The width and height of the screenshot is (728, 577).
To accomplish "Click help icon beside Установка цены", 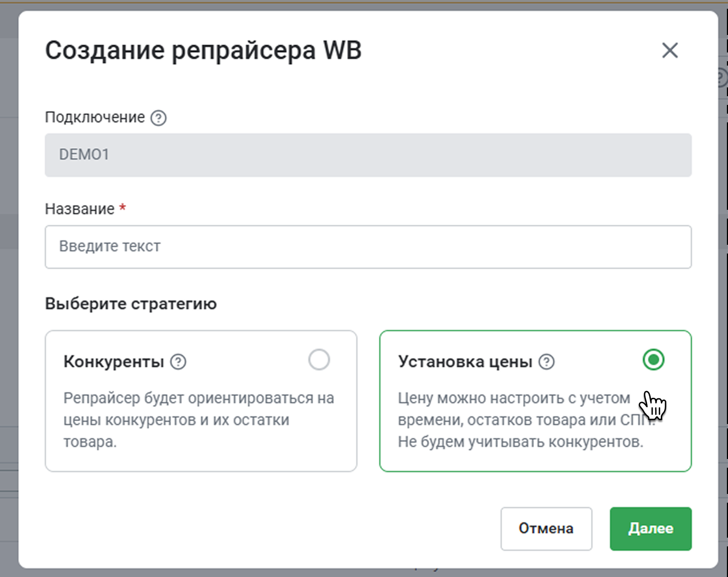I will point(547,362).
